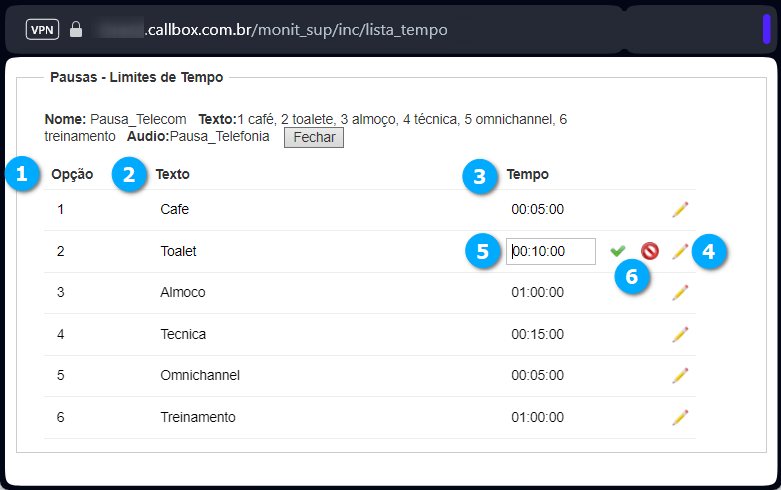Click the Treinamento row pencil icon
Viewport: 781px width, 490px height.
coord(680,417)
